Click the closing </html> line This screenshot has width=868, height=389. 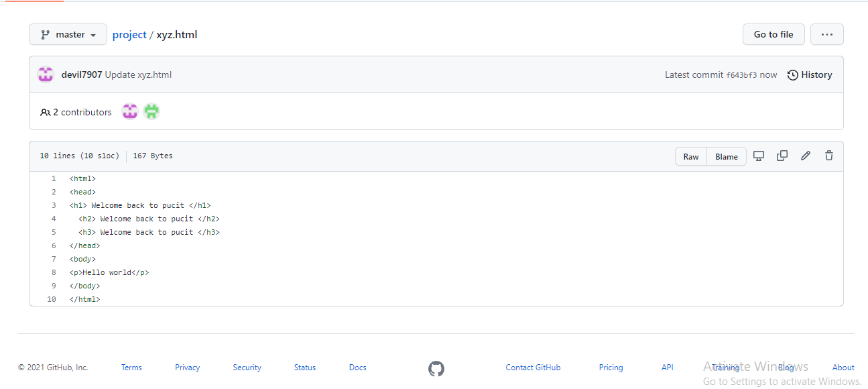(x=84, y=299)
